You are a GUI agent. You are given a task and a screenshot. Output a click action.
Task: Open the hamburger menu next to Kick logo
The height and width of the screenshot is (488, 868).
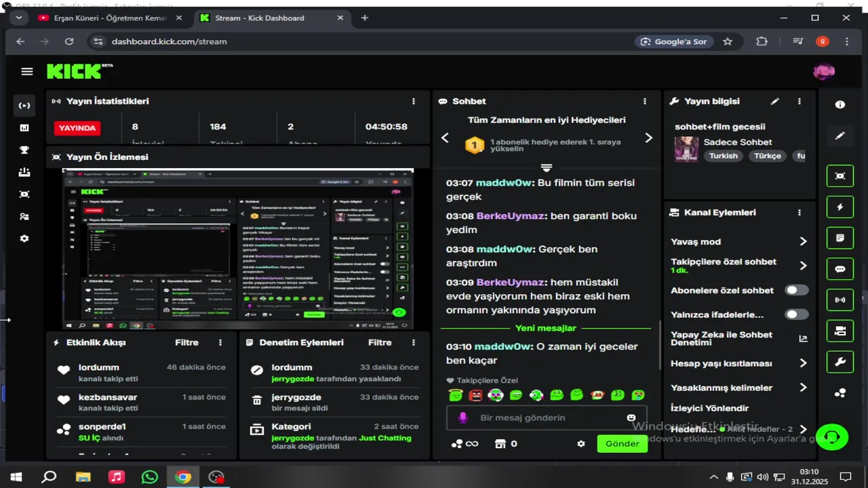(x=27, y=71)
